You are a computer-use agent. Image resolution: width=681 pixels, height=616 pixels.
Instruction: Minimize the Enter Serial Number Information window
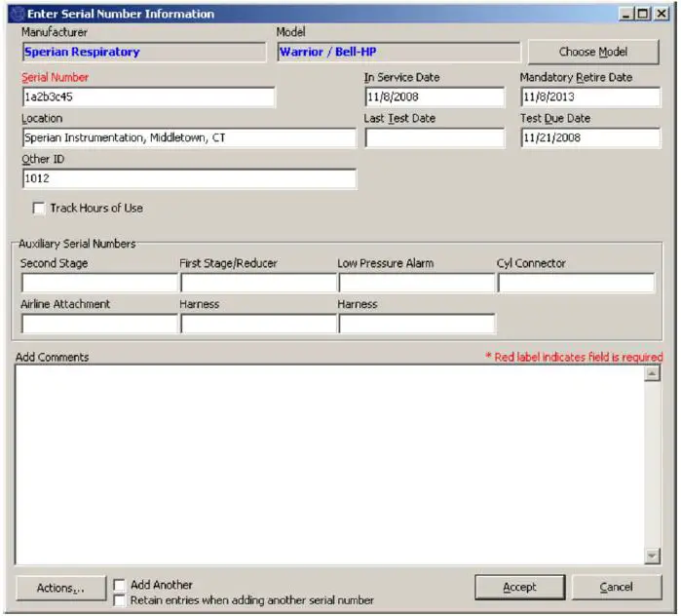click(625, 14)
